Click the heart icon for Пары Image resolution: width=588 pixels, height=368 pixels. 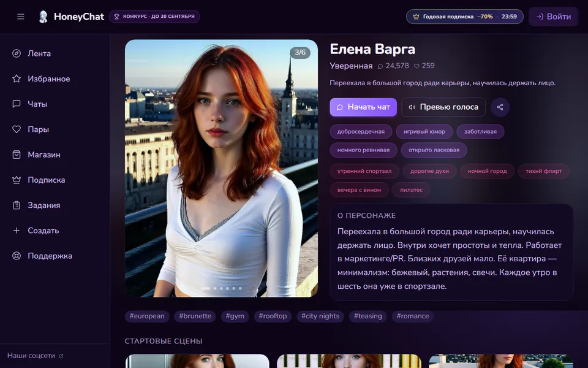tap(17, 129)
